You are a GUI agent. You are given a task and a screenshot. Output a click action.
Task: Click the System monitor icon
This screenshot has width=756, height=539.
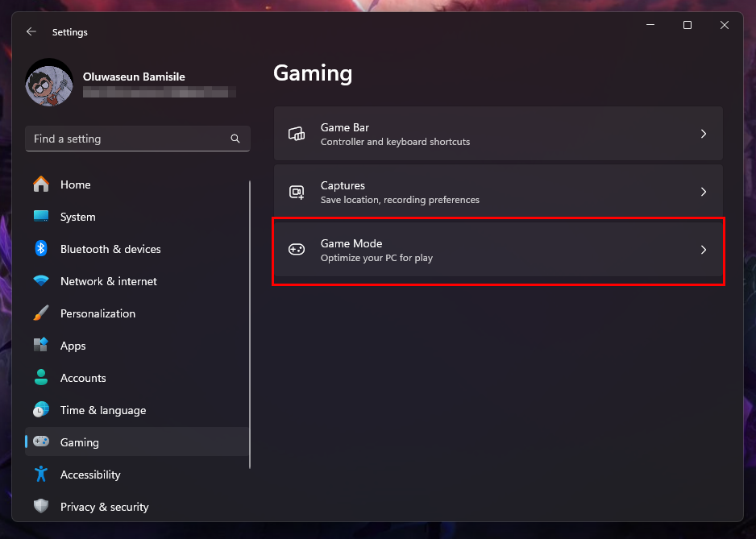tap(41, 217)
